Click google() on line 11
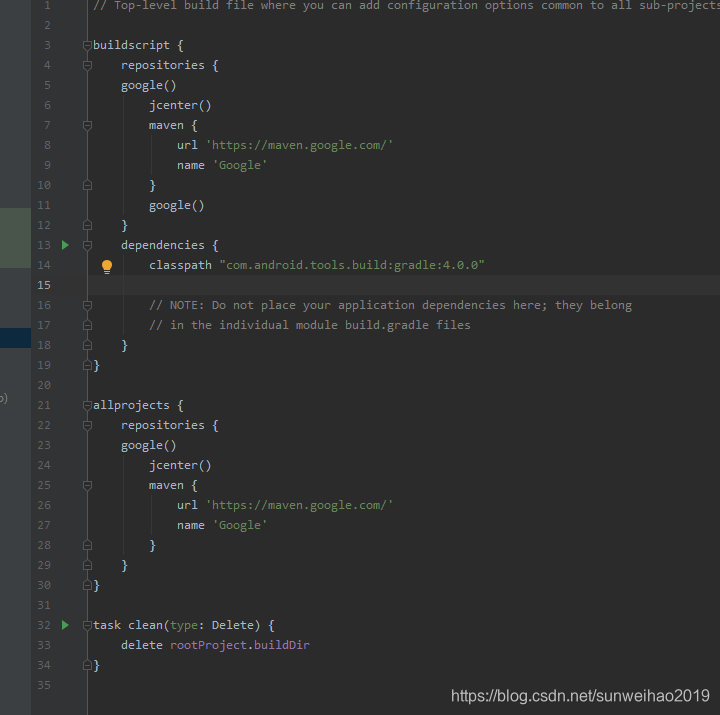Viewport: 720px width, 715px height. tap(176, 205)
